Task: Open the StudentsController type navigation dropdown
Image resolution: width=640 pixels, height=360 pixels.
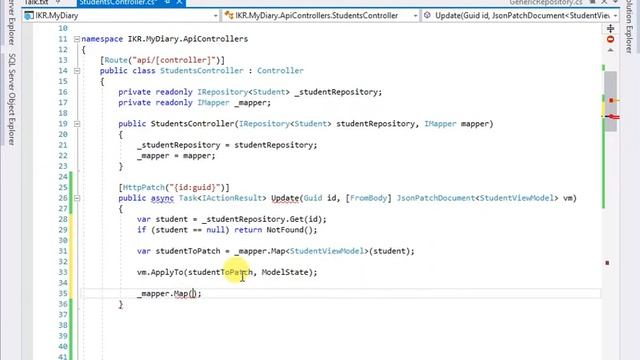Action: [x=321, y=16]
